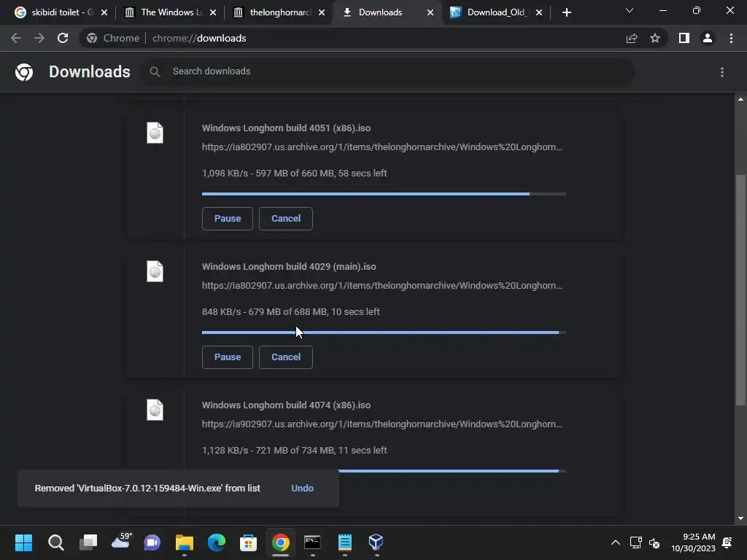Click the '721 MB of 734 MB' status text

tap(295, 451)
